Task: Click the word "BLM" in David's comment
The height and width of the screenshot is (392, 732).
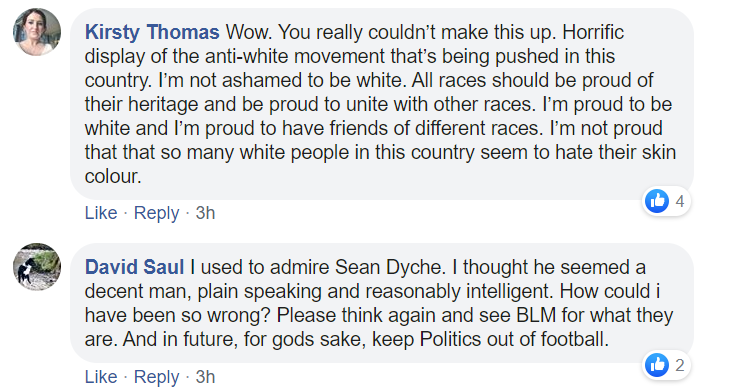Action: [x=536, y=315]
